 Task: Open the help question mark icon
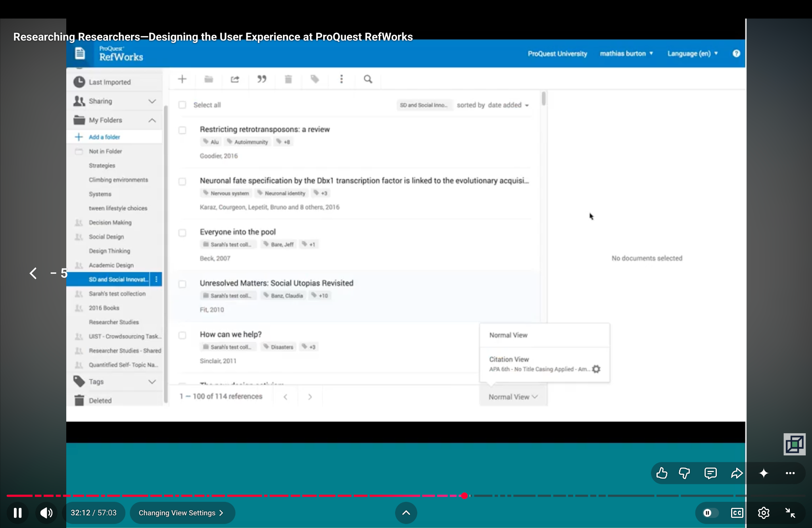pyautogui.click(x=736, y=53)
